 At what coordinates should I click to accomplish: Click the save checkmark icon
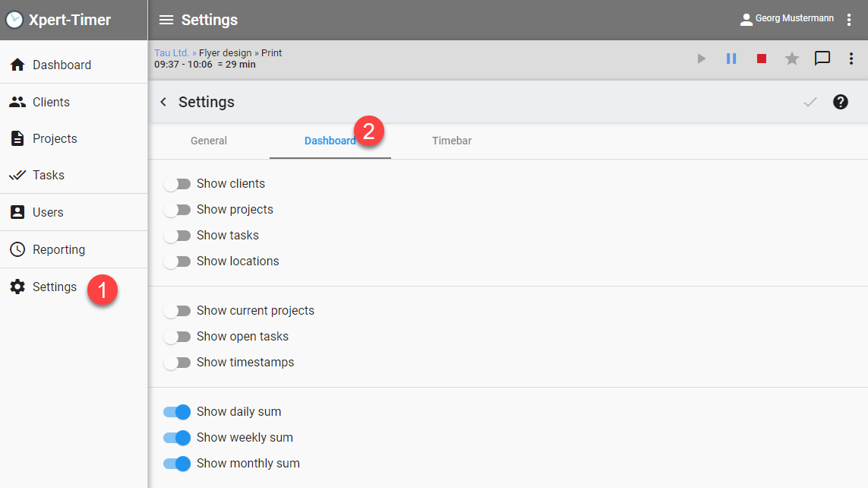click(x=810, y=102)
